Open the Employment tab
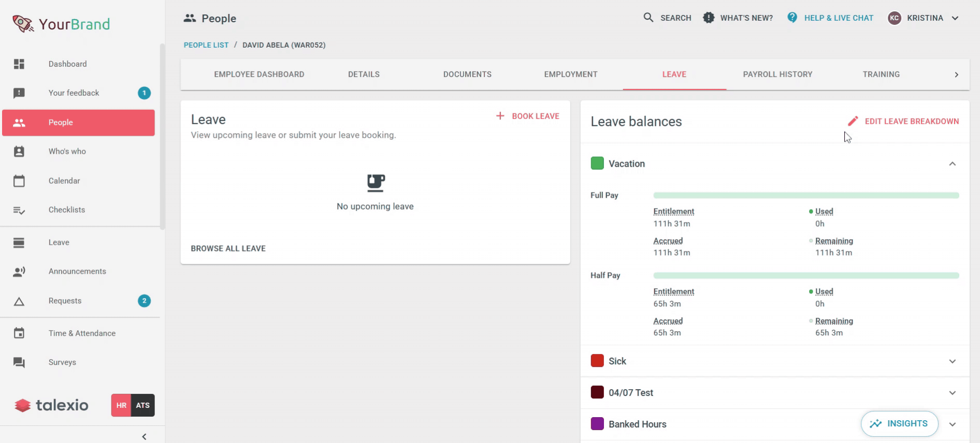This screenshot has height=443, width=980. pos(571,75)
